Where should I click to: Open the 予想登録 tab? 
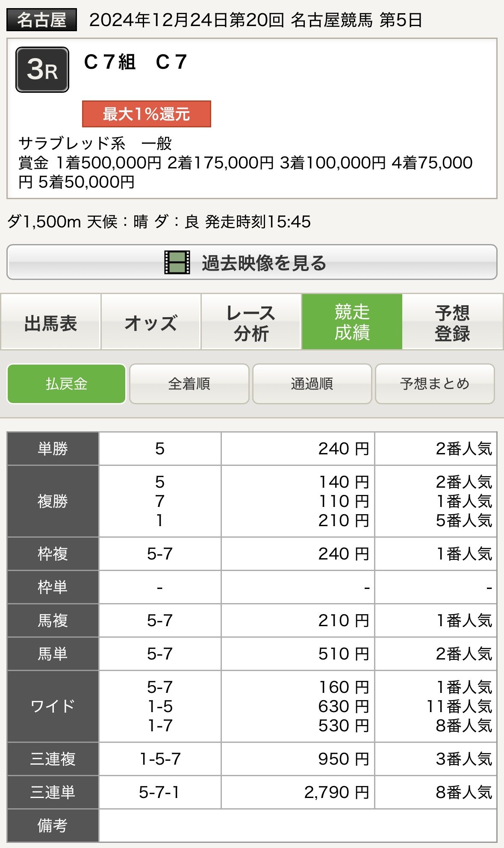(x=453, y=322)
